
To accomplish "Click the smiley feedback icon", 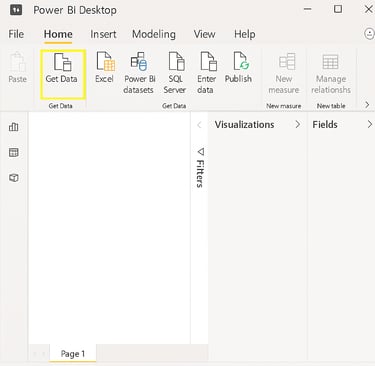I will (369, 34).
